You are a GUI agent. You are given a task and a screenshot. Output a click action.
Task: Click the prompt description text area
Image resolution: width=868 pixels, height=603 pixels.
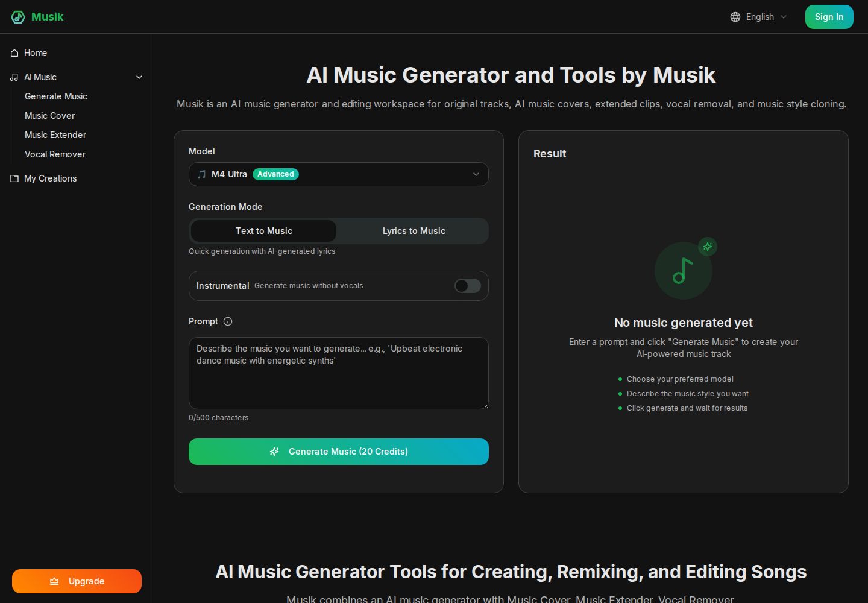coord(339,373)
